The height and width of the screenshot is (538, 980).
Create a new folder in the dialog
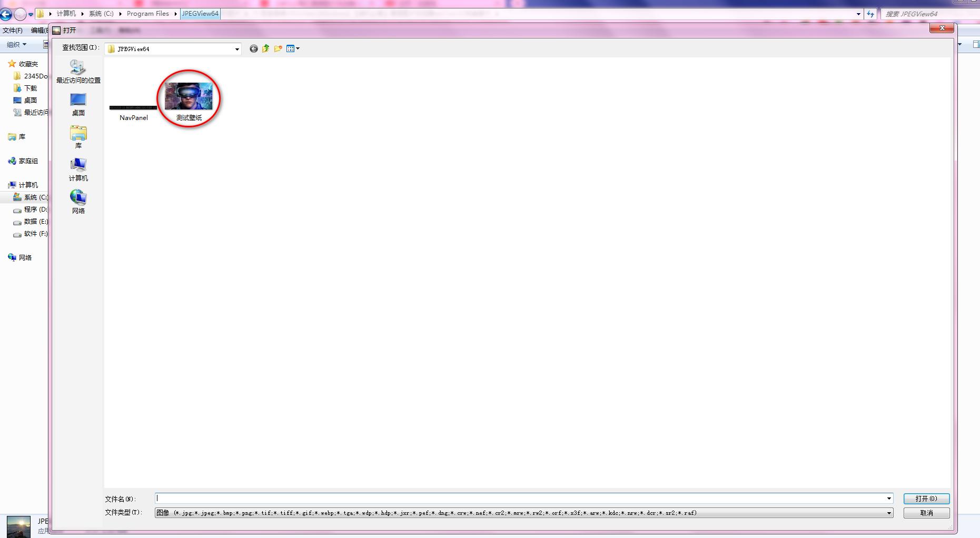tap(278, 48)
